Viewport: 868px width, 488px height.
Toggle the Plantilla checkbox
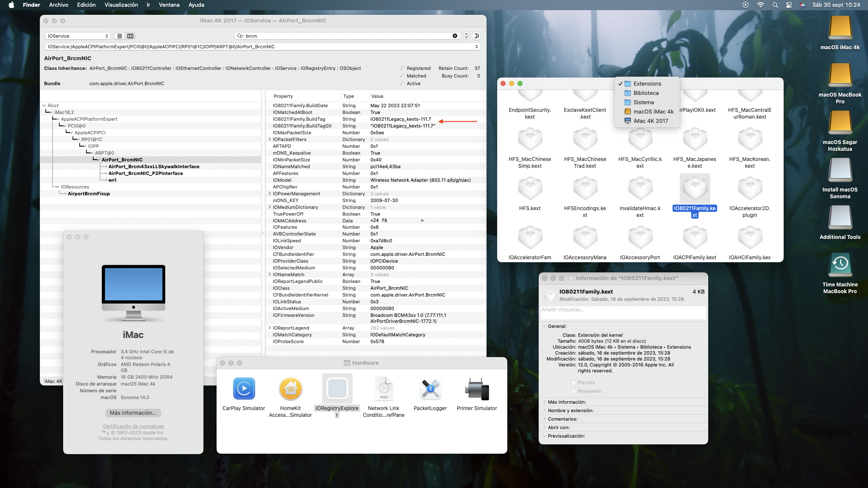tap(573, 383)
